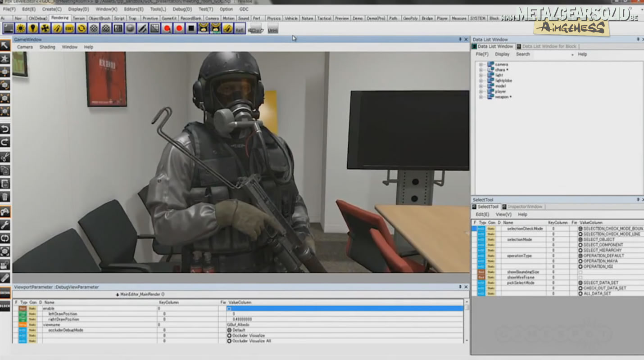The height and width of the screenshot is (360, 644).
Task: Open the Create(C) menu
Action: (52, 9)
